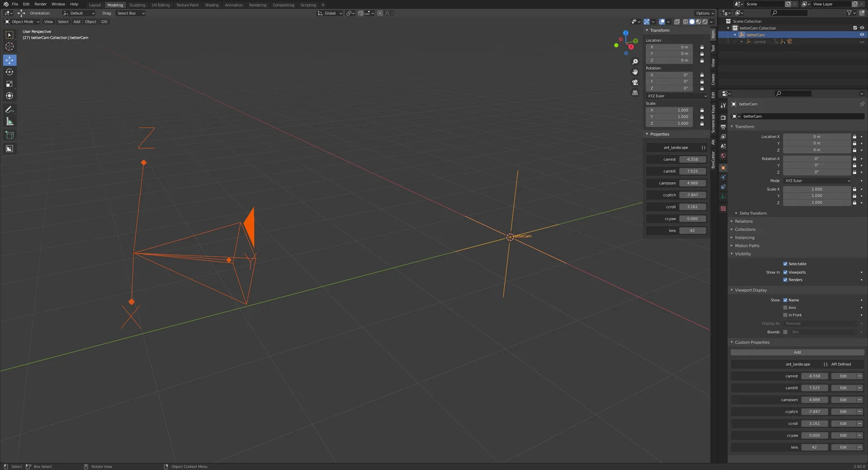Select the Measure tool
868x470 pixels.
coord(10,122)
